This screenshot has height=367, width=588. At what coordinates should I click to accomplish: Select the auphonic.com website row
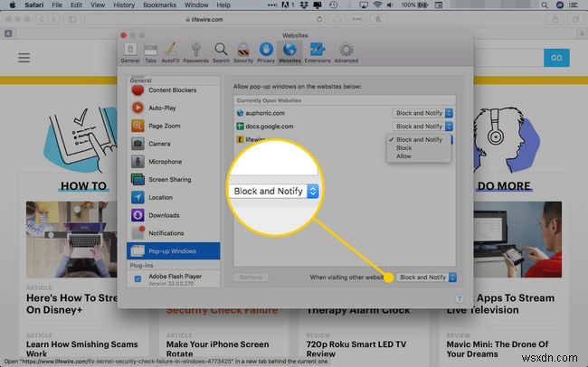point(345,113)
